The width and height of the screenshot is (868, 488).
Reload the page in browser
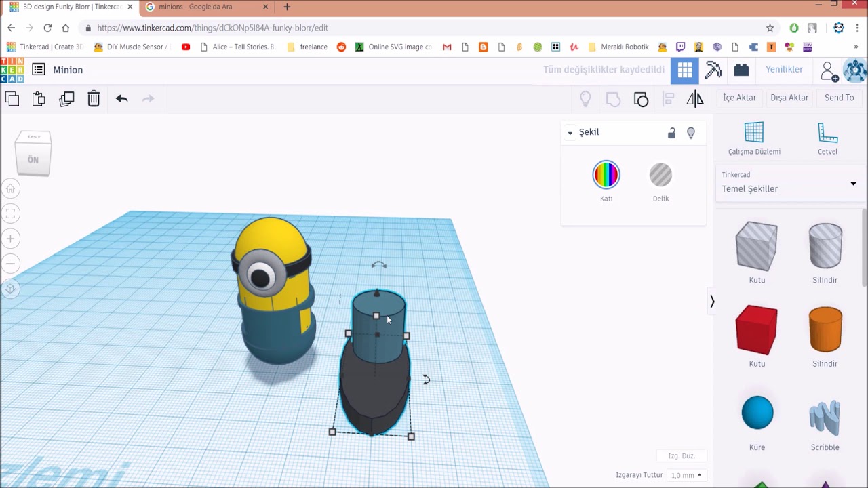point(47,28)
